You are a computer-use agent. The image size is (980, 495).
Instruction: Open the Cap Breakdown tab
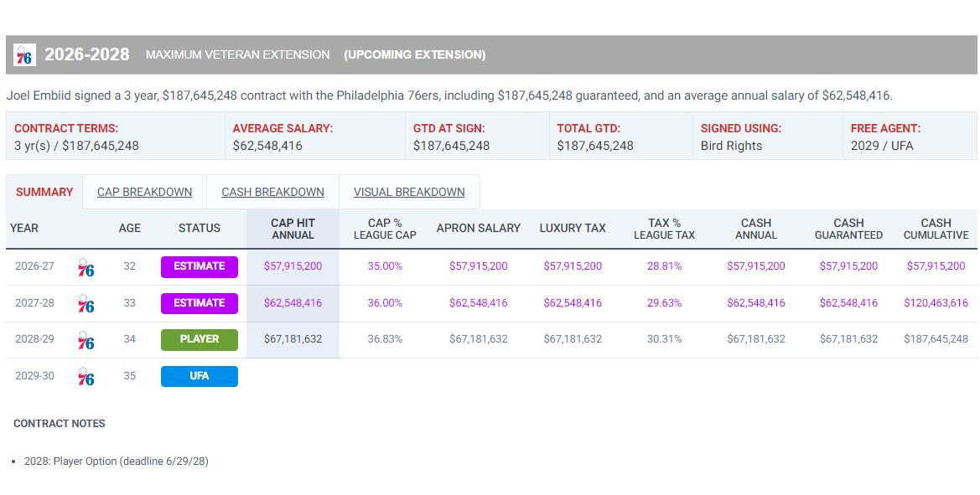[144, 192]
